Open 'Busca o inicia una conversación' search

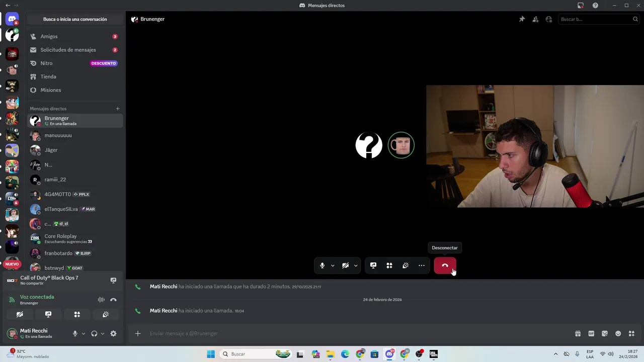pyautogui.click(x=75, y=19)
